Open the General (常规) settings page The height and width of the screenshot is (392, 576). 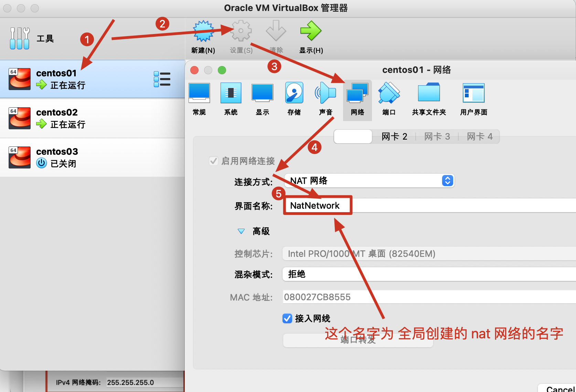pos(199,100)
